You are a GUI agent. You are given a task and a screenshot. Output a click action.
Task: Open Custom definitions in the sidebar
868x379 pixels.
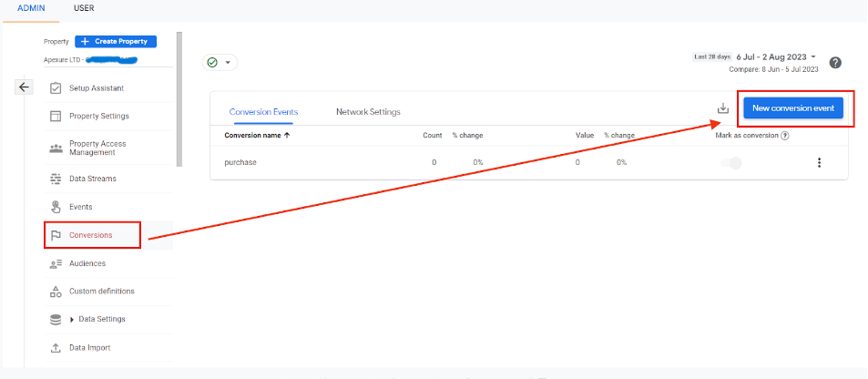click(101, 291)
